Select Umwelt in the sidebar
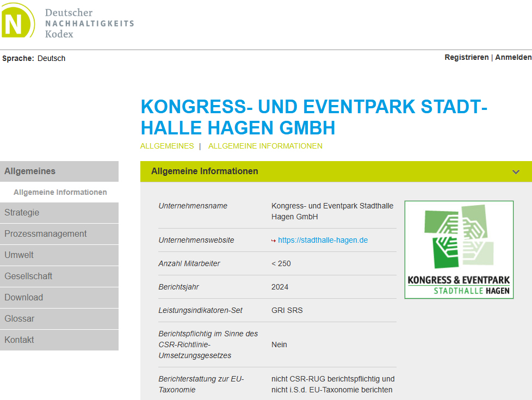 pos(19,255)
